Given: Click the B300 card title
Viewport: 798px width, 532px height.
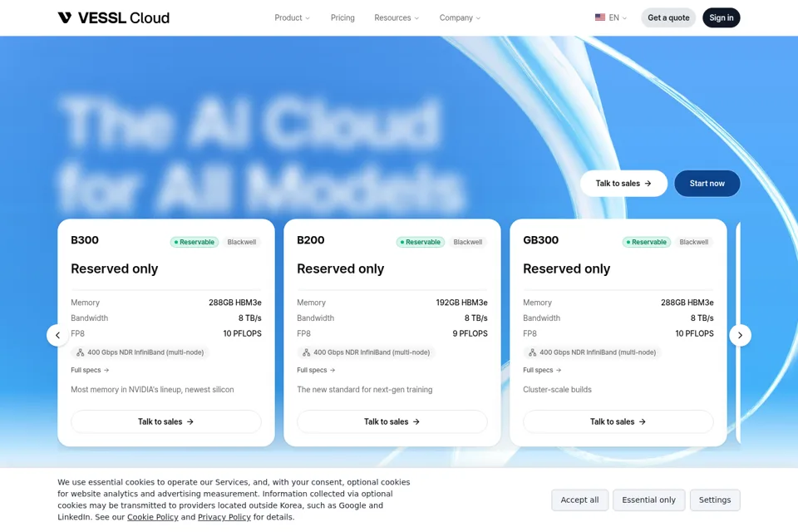Looking at the screenshot, I should [x=85, y=240].
